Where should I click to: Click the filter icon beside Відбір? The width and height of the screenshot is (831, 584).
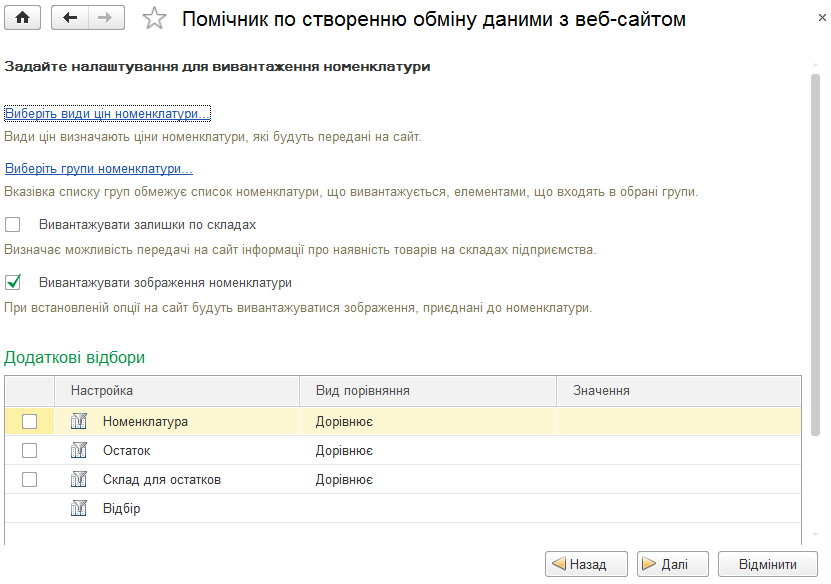[78, 509]
